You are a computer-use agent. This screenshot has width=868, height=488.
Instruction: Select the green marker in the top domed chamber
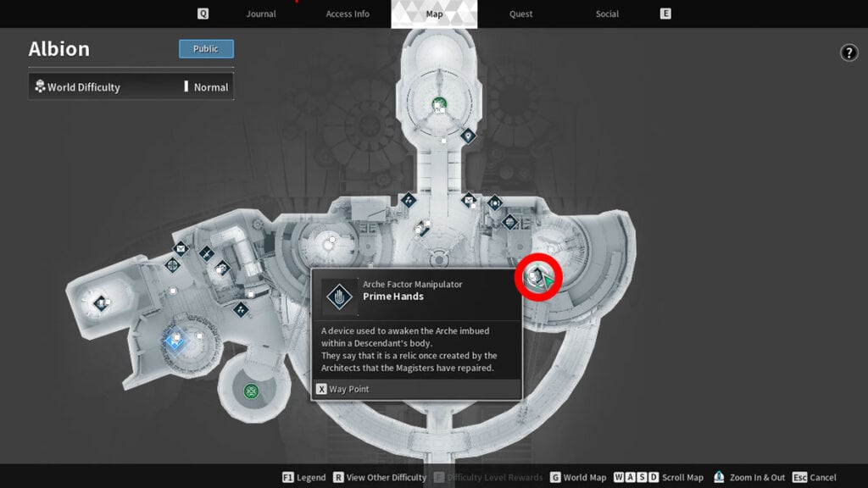(439, 103)
